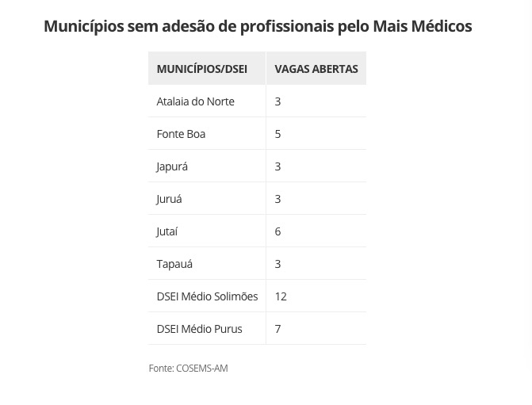This screenshot has width=532, height=405.
Task: Select the Atalaia do Norte cell
Action: [195, 101]
